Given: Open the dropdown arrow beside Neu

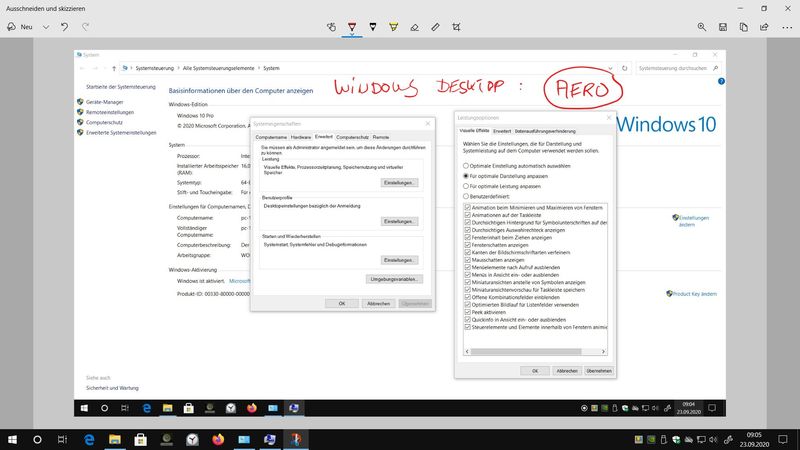Looking at the screenshot, I should [x=46, y=27].
